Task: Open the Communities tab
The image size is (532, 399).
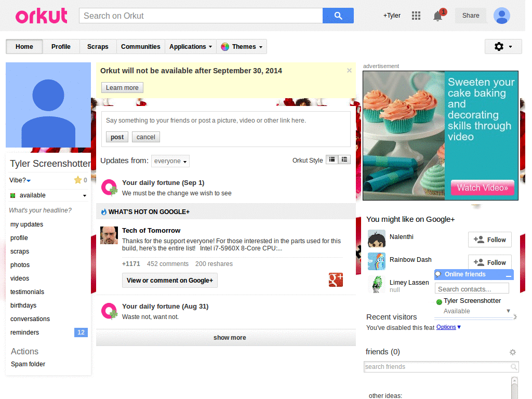Action: (140, 47)
